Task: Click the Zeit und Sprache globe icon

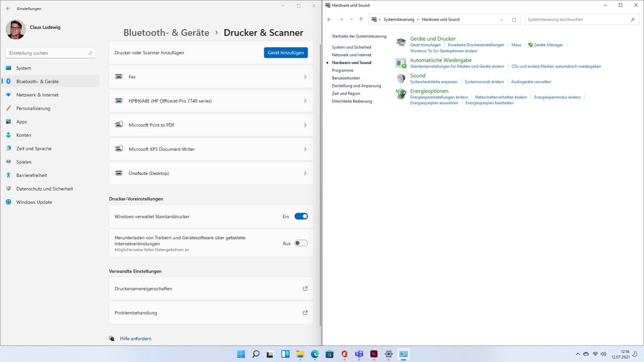Action: (x=8, y=148)
